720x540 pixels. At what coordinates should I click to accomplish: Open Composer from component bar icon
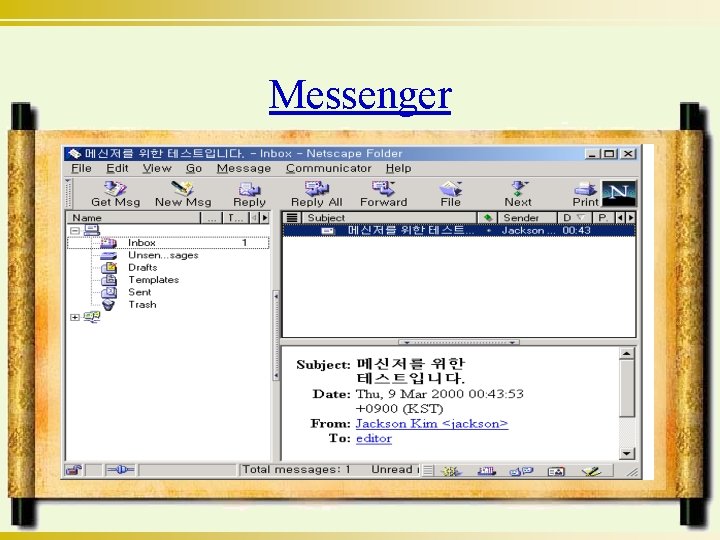point(591,471)
